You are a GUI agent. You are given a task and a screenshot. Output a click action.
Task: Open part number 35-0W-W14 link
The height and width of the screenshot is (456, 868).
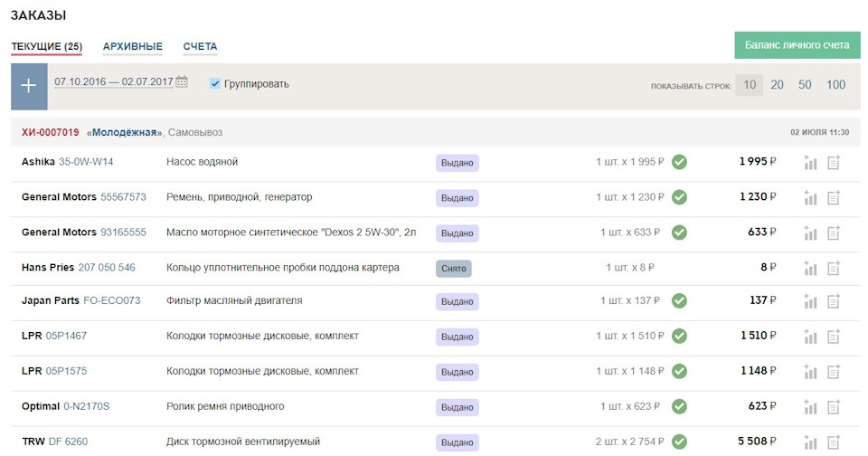[86, 162]
